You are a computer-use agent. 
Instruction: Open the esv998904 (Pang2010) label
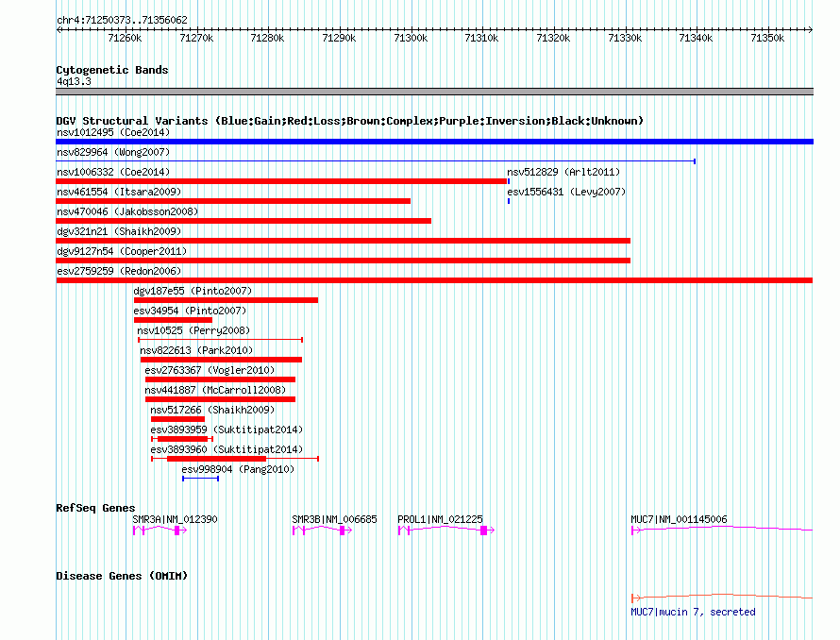tap(238, 469)
